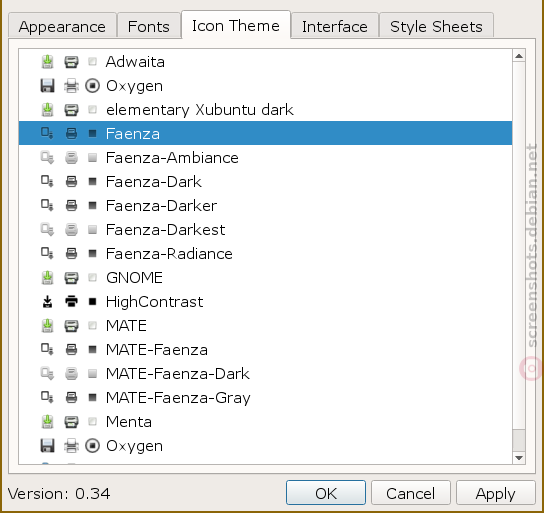Click the scrollbar down arrow
The height and width of the screenshot is (513, 544).
point(519,458)
